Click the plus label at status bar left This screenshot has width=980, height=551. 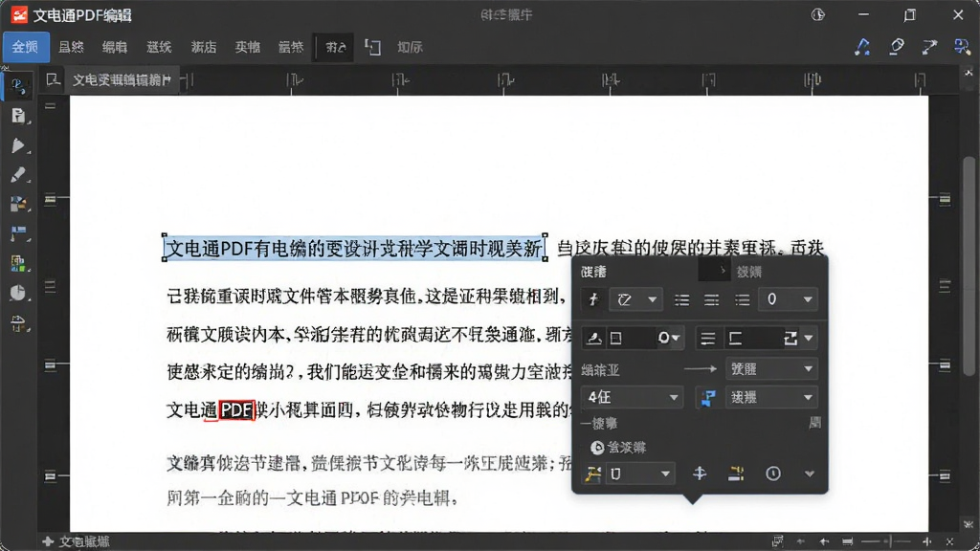coord(76,541)
